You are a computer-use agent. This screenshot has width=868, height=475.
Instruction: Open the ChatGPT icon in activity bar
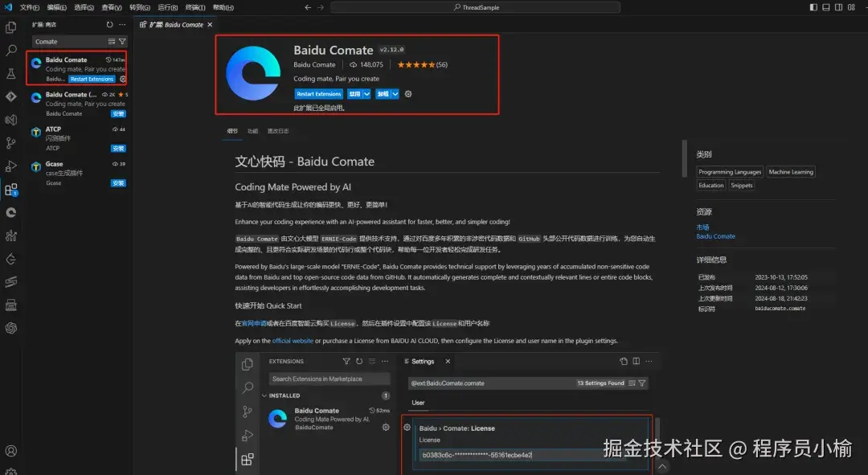pyautogui.click(x=11, y=328)
